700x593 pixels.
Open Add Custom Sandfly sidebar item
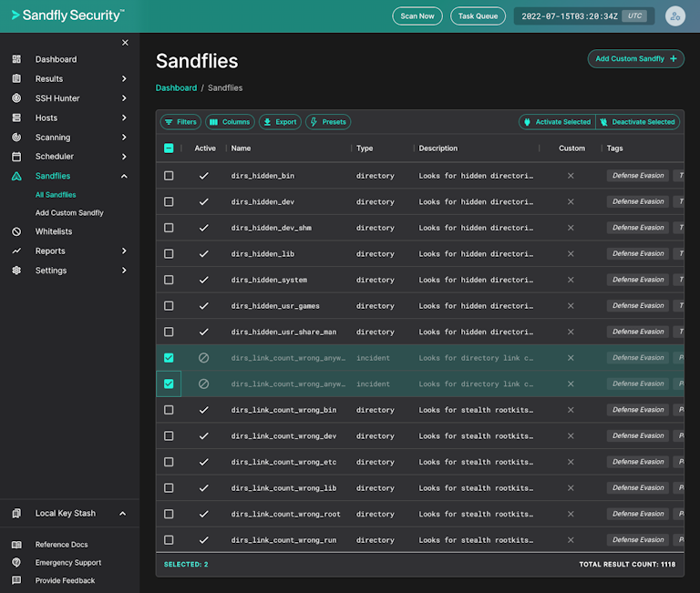point(69,213)
